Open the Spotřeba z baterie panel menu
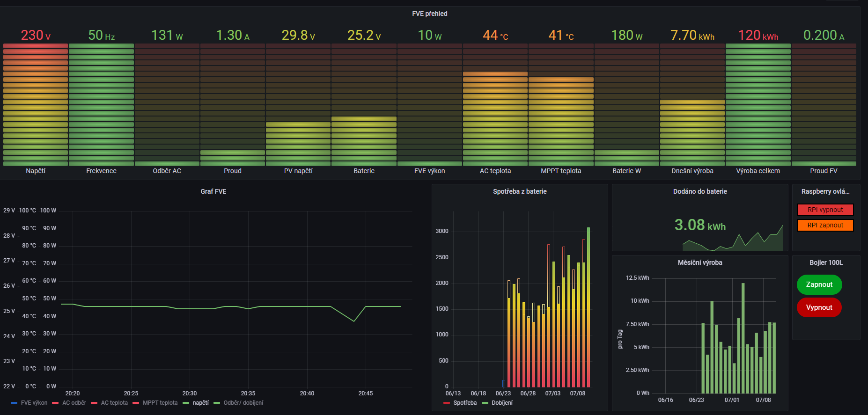This screenshot has width=868, height=415. [x=519, y=191]
